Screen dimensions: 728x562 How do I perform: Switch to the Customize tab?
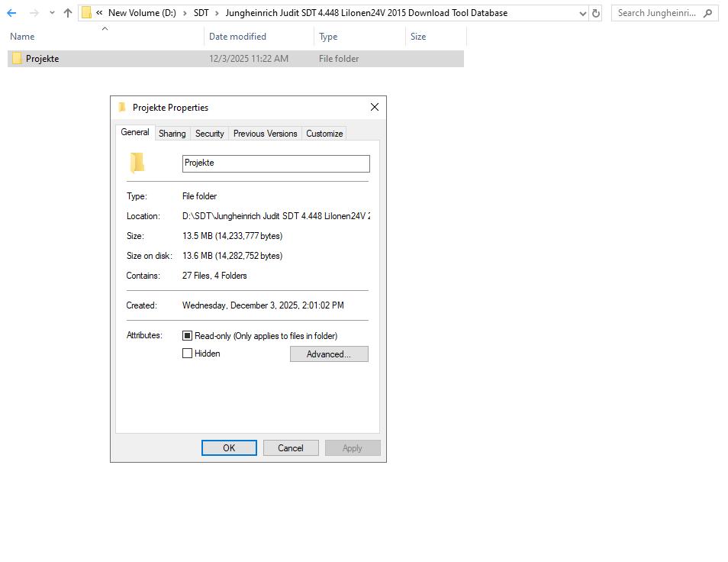[324, 134]
